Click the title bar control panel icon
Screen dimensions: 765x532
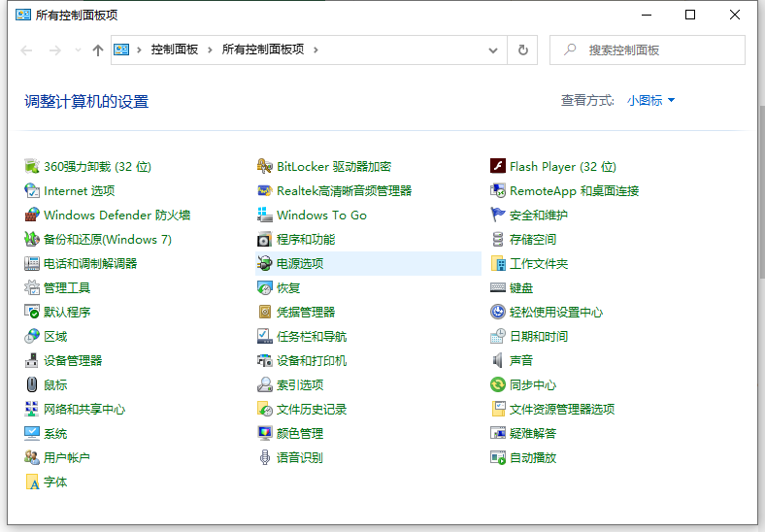(x=23, y=16)
